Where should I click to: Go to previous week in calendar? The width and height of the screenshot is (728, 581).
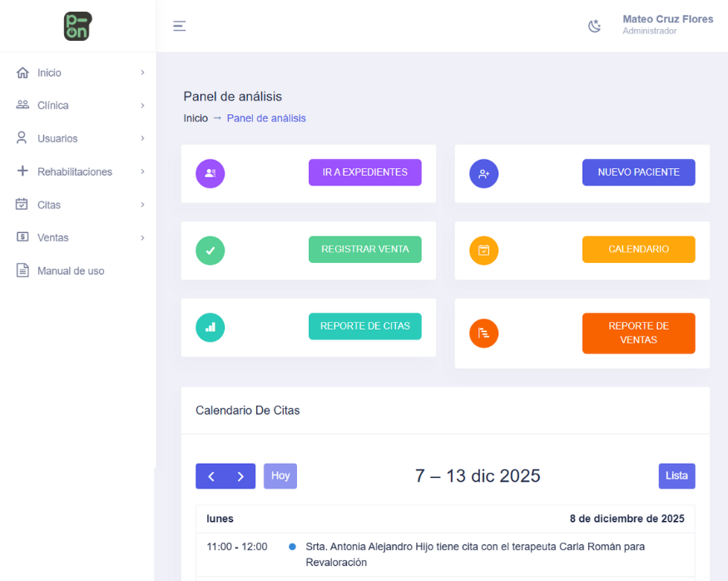click(211, 476)
